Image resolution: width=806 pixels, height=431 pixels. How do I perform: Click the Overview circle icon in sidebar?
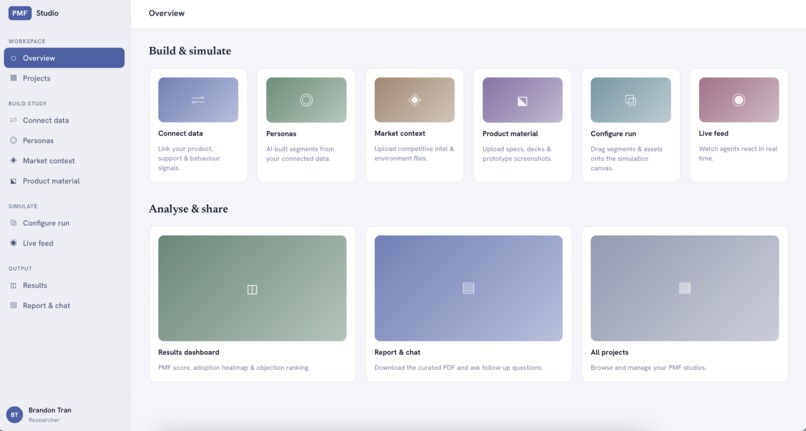coord(13,58)
